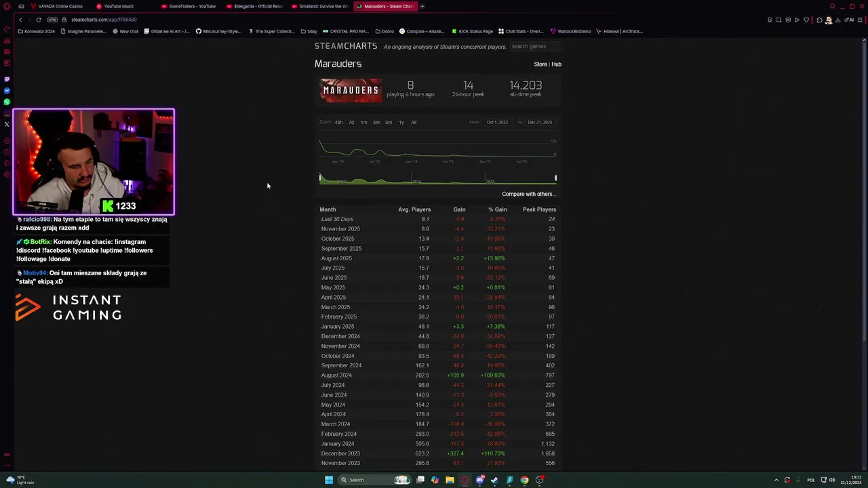Screen dimensions: 868x488
Task: Switch to YouTube Music tab
Action: coord(115,6)
